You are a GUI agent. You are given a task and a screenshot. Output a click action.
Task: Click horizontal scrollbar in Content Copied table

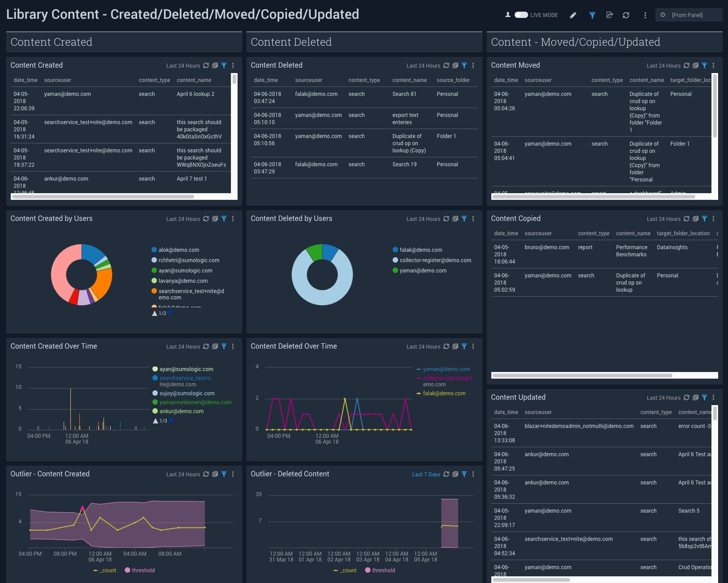pyautogui.click(x=582, y=376)
